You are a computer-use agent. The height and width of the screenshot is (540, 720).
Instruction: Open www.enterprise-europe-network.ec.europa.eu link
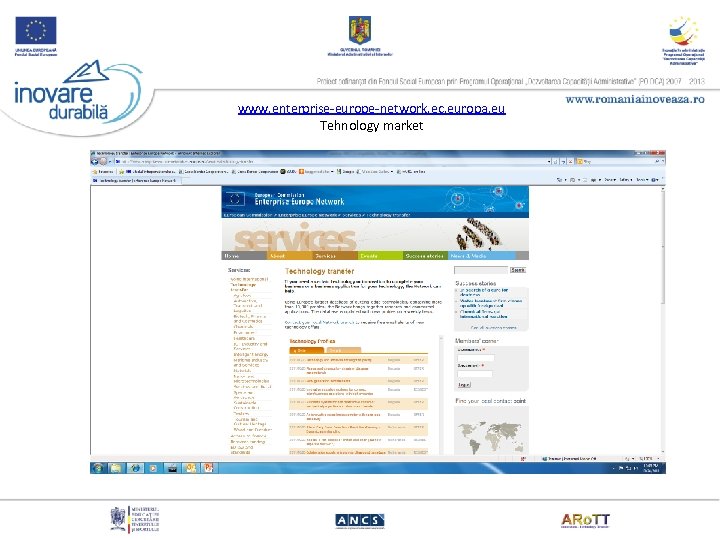coord(371,108)
